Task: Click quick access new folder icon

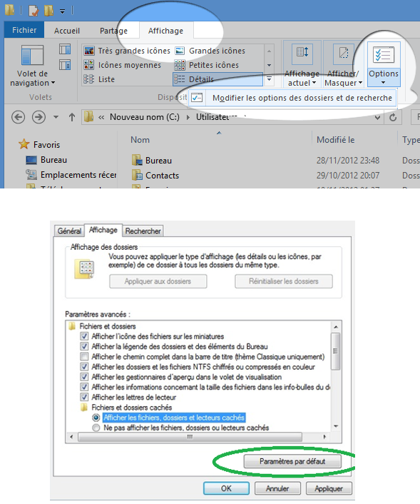Action: coord(48,10)
